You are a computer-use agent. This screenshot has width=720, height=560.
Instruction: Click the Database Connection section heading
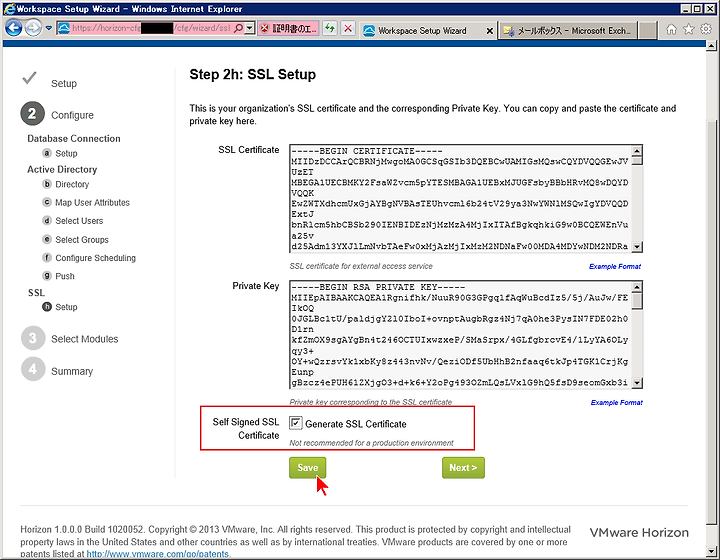click(73, 138)
